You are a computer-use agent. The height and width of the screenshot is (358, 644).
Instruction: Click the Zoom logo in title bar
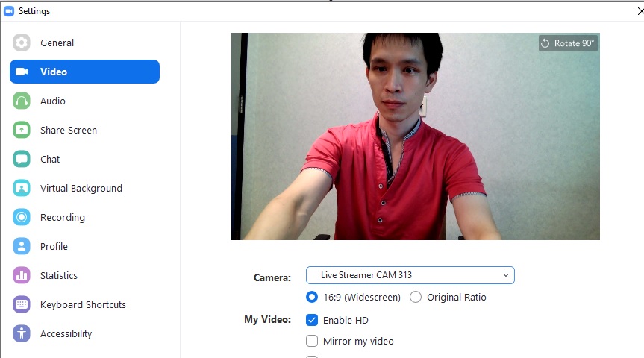[9, 11]
